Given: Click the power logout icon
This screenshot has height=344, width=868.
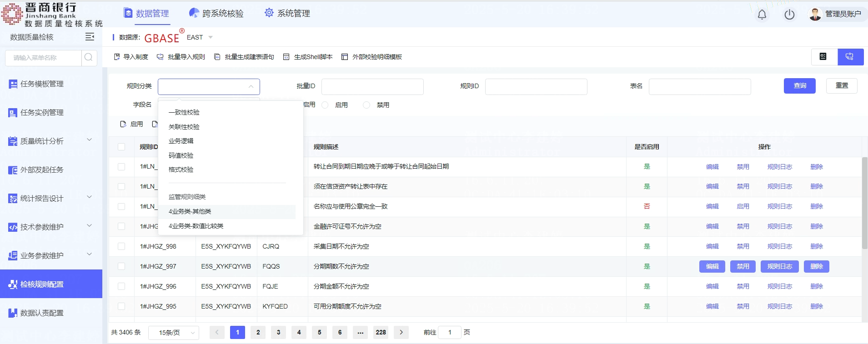Looking at the screenshot, I should pos(790,15).
